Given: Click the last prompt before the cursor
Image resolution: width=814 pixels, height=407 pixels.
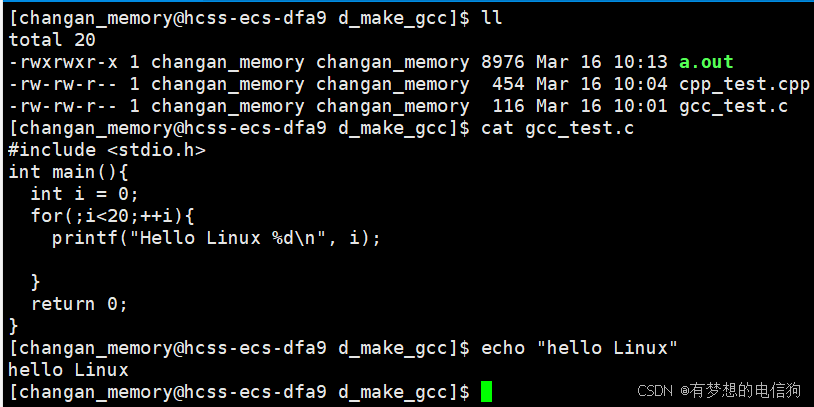Looking at the screenshot, I should 239,392.
